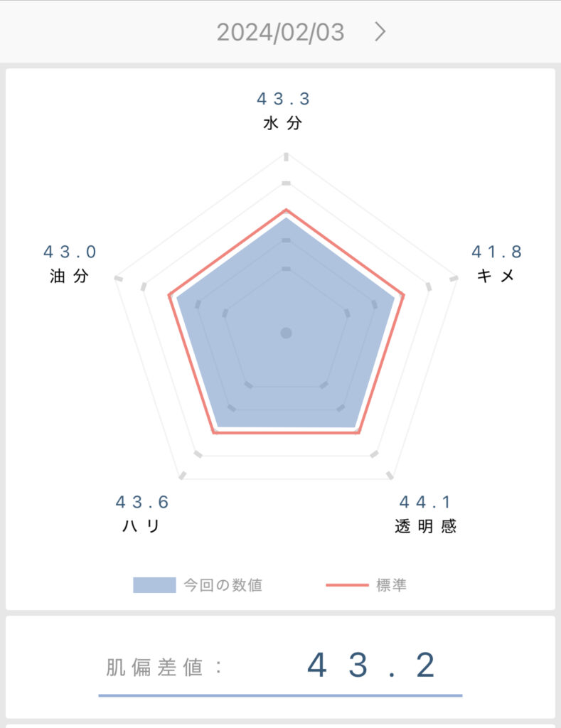This screenshot has width=561, height=728.
Task: Tap the 43.6 firmness score
Action: pos(141,502)
